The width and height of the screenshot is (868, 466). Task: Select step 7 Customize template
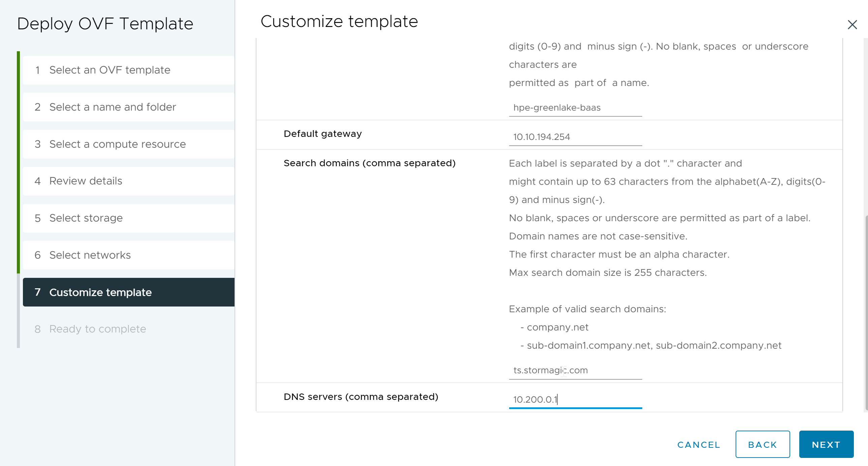tap(129, 292)
